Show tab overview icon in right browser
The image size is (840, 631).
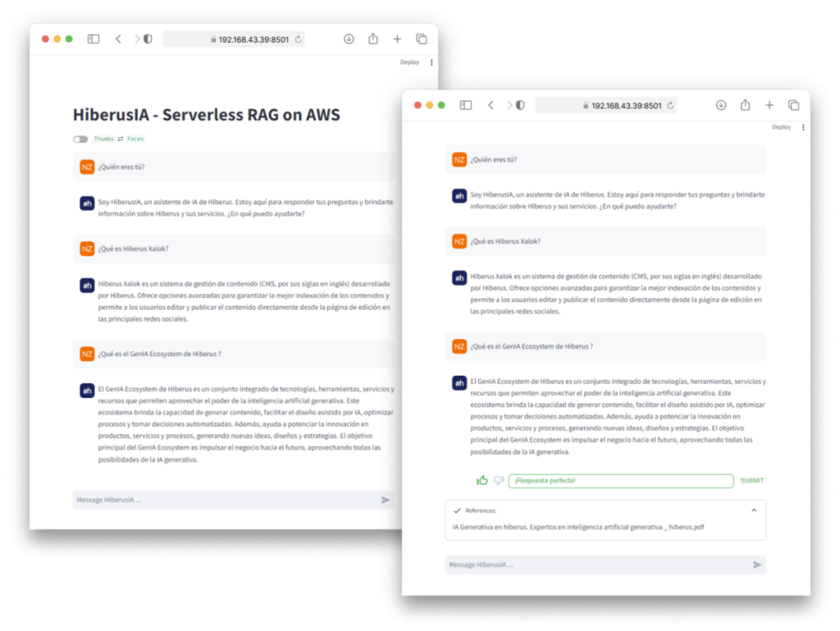[x=793, y=105]
